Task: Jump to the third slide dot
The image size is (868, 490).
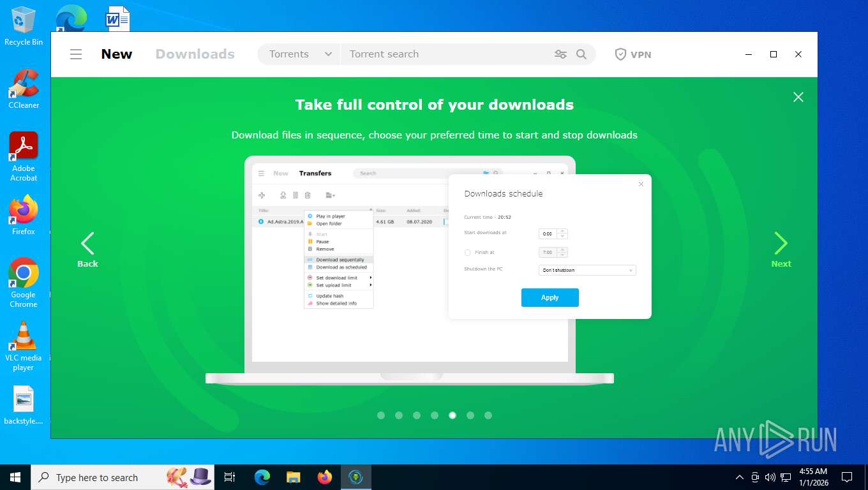Action: pyautogui.click(x=417, y=415)
